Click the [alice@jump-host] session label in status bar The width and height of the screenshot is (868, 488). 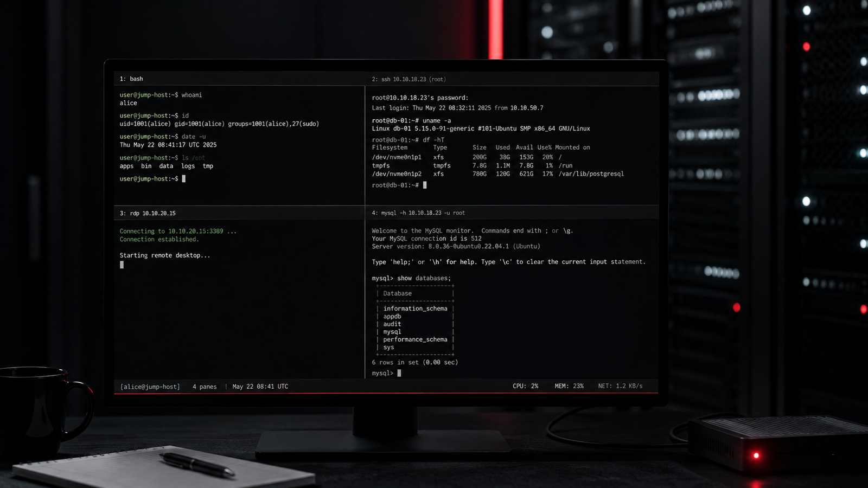tap(150, 387)
